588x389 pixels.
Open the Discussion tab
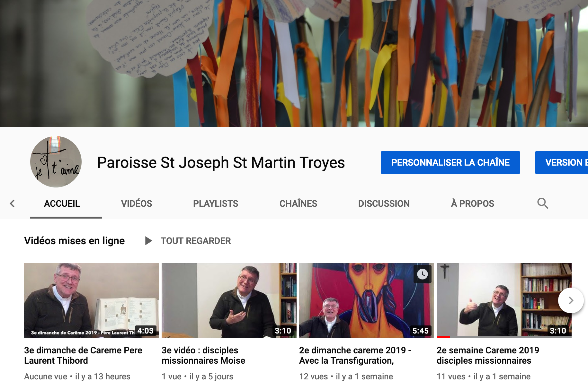(x=384, y=203)
